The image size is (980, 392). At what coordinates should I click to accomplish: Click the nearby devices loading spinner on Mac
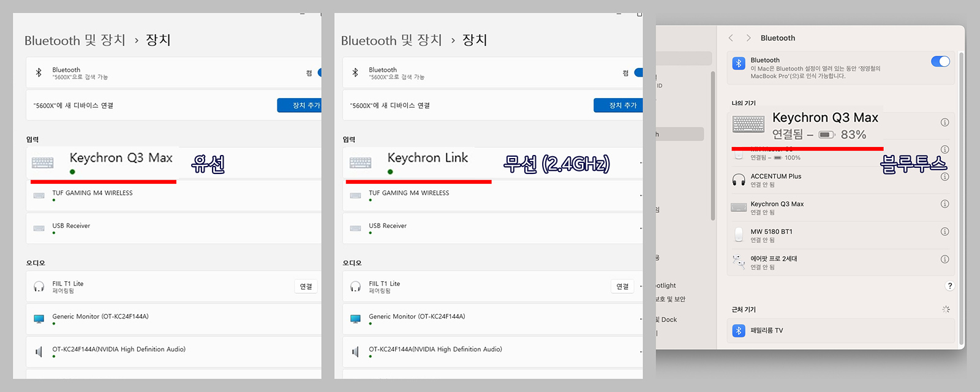click(946, 309)
